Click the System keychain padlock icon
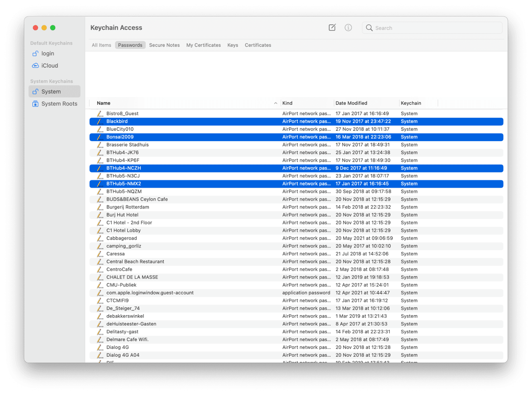532x395 pixels. [x=36, y=91]
